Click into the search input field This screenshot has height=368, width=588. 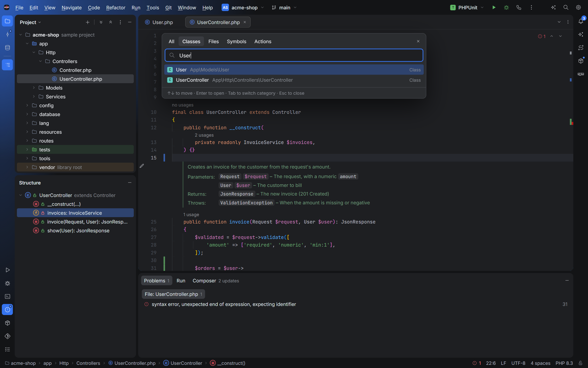click(x=294, y=55)
